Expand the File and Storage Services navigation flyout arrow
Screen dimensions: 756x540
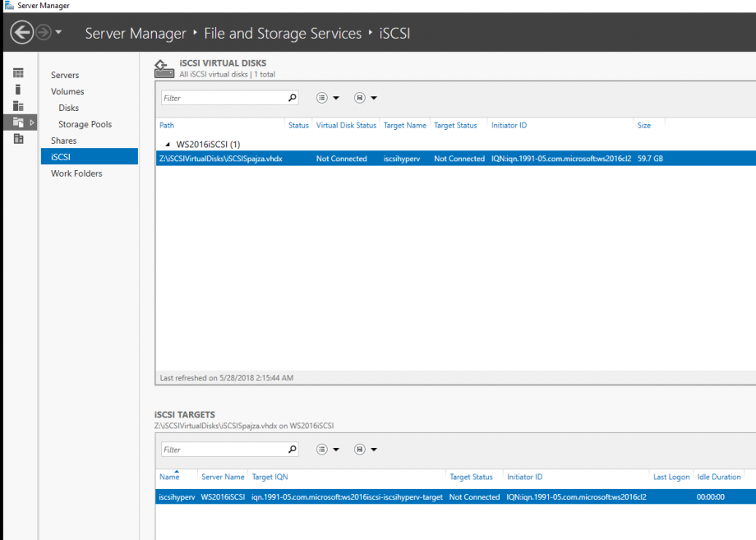(32, 120)
